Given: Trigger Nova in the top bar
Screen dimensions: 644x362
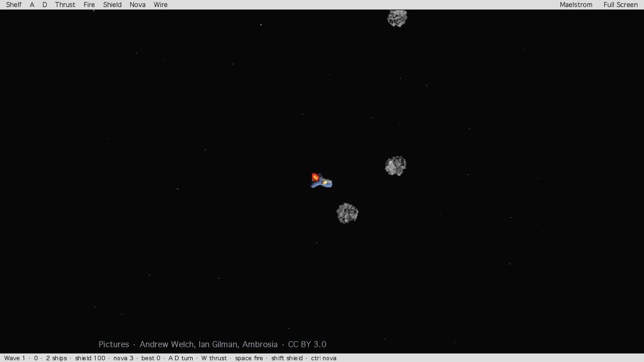Looking at the screenshot, I should (137, 5).
